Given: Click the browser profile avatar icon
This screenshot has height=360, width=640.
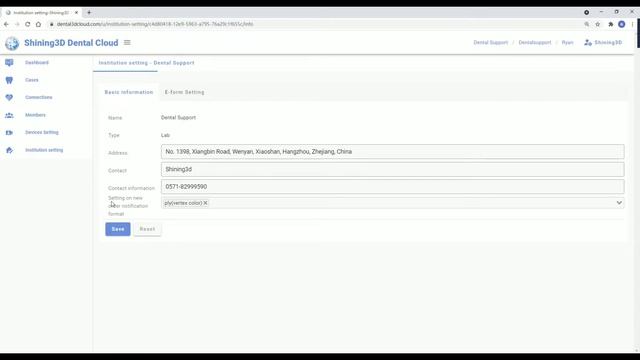Looking at the screenshot, I should click(x=622, y=24).
